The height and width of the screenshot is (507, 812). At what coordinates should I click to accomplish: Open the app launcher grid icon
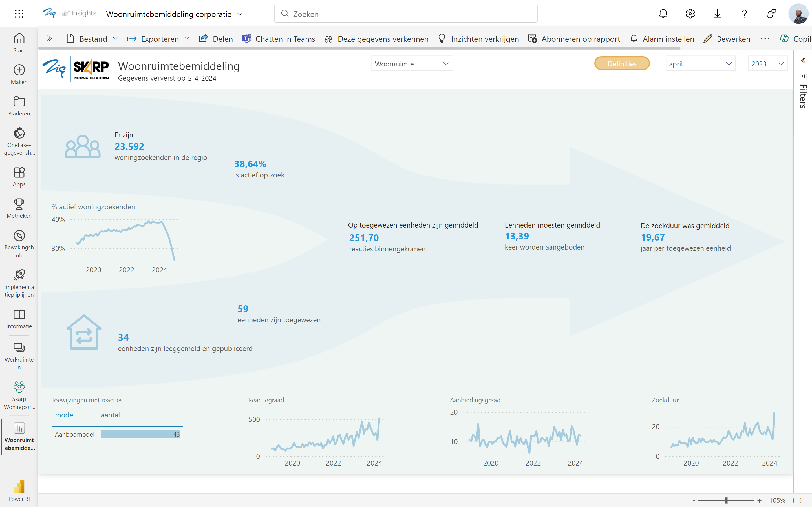click(x=19, y=14)
